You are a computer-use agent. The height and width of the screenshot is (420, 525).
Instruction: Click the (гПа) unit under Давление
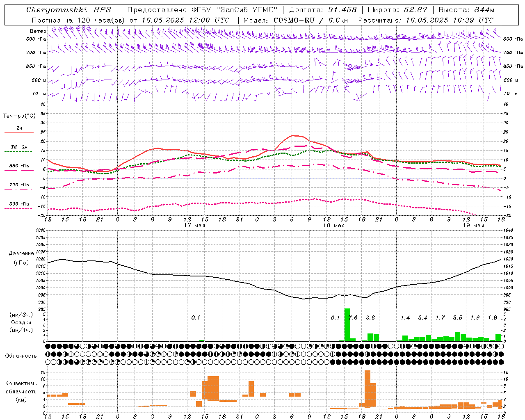click(21, 263)
